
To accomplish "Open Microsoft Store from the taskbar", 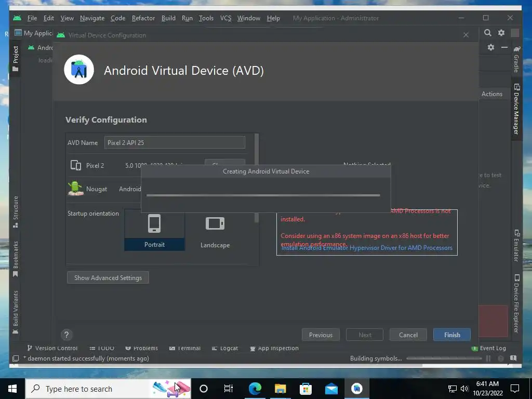I will tap(305, 389).
